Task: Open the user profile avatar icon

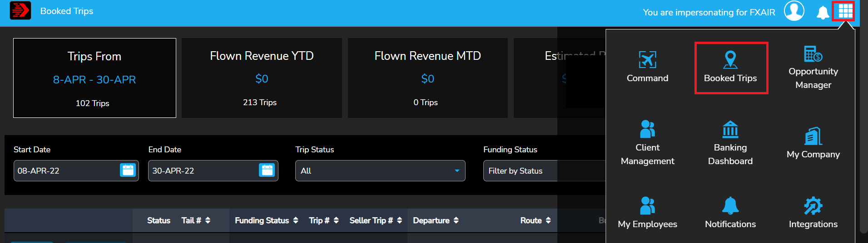Action: [x=794, y=11]
